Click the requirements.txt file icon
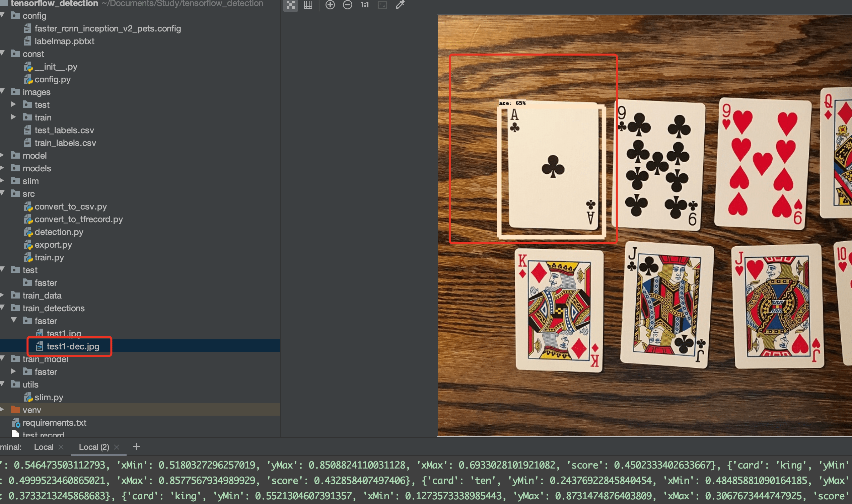Screen dimensions: 852x504 (x=16, y=423)
